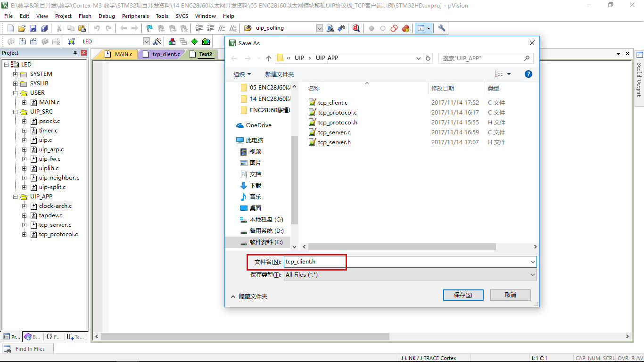
Task: Open the target selection dropdown showing LED
Action: (x=146, y=41)
